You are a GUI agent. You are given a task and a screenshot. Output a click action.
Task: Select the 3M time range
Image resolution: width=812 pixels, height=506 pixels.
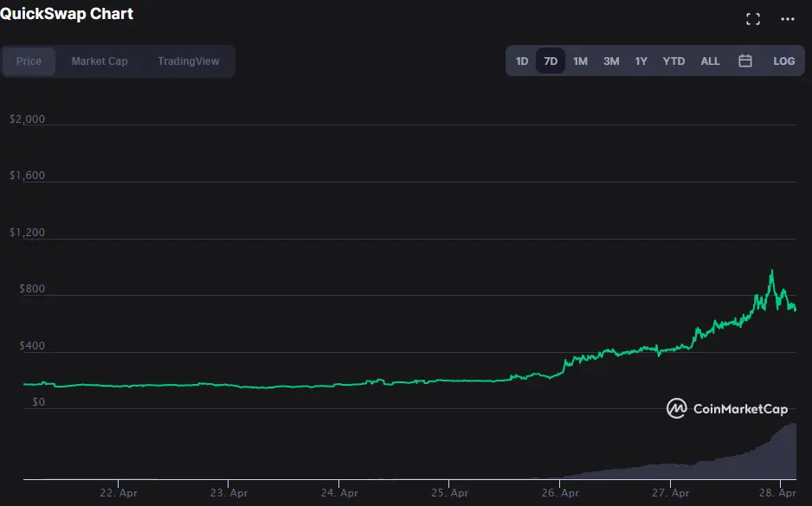(611, 61)
